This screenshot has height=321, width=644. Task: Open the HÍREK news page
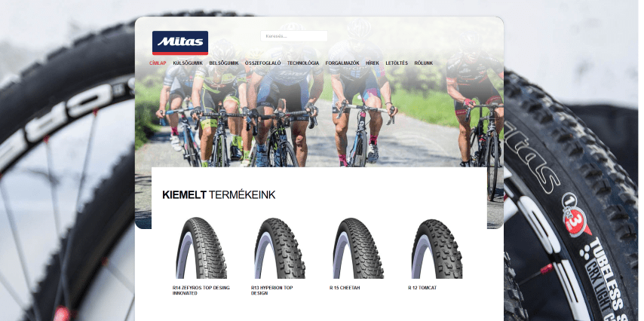click(x=373, y=63)
